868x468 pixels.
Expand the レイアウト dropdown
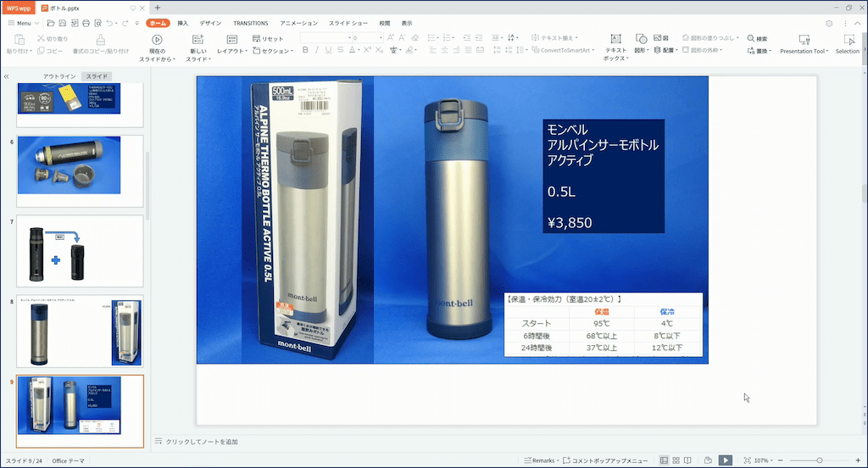point(231,51)
